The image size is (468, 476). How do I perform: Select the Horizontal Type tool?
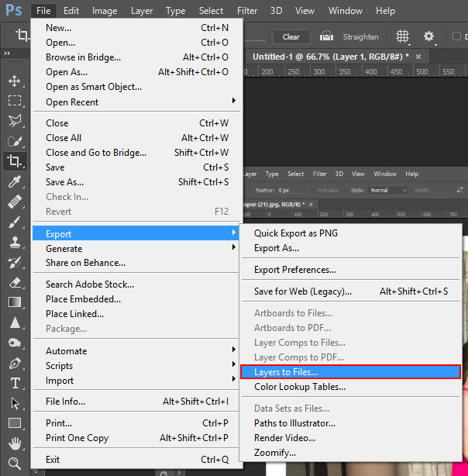click(x=15, y=383)
